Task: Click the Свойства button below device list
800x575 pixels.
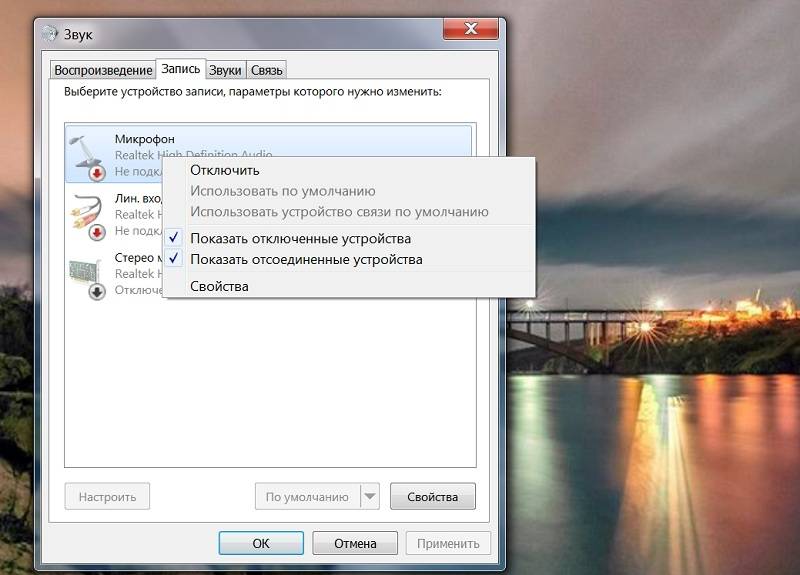Action: tap(432, 496)
